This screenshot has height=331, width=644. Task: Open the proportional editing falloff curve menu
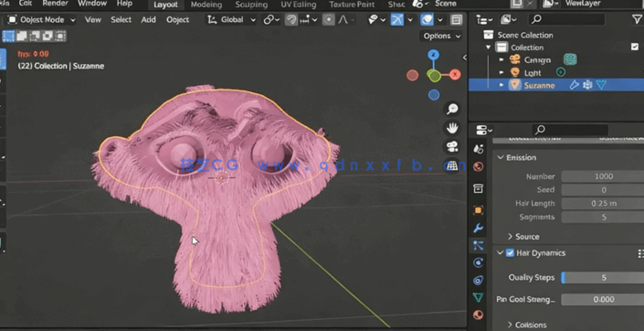345,20
